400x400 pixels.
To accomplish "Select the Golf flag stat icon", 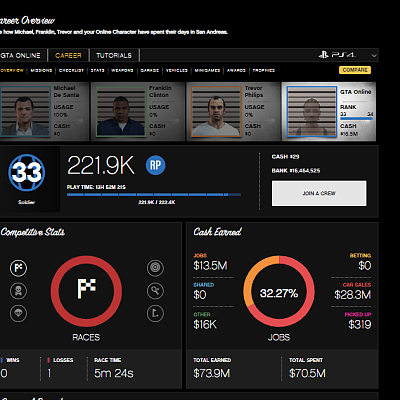I will pos(155,313).
